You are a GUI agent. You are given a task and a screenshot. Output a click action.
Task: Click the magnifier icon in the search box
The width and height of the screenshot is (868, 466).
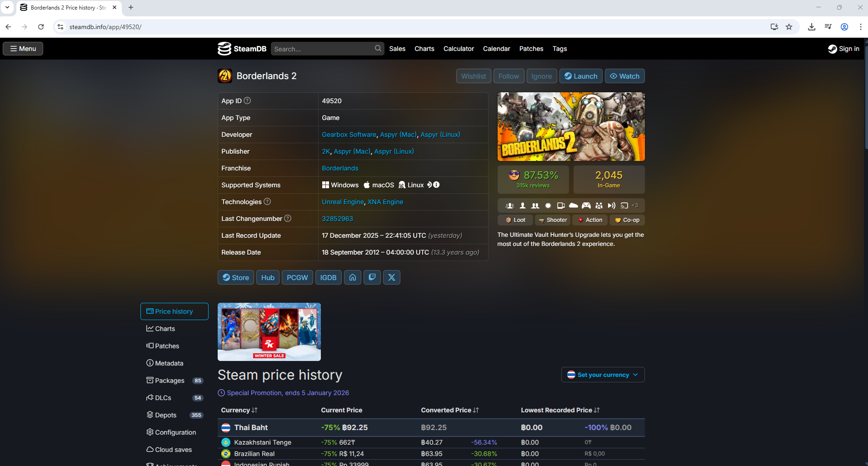[x=378, y=48]
